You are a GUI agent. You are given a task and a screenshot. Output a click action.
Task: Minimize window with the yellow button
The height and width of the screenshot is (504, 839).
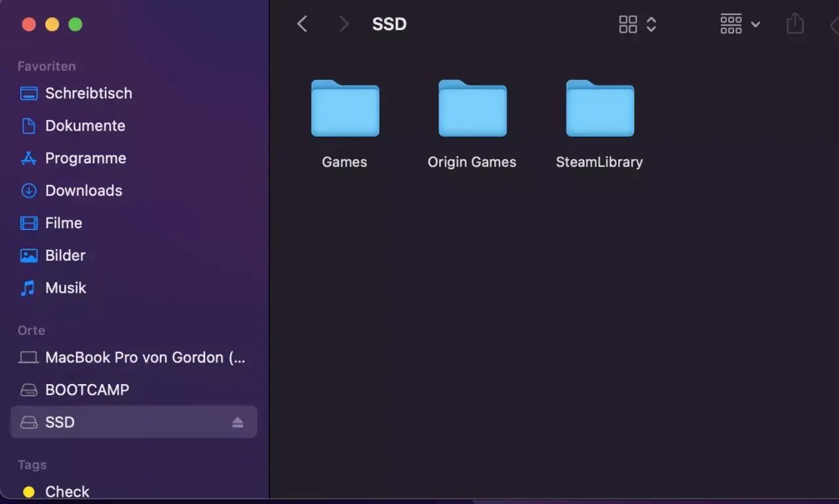point(52,24)
